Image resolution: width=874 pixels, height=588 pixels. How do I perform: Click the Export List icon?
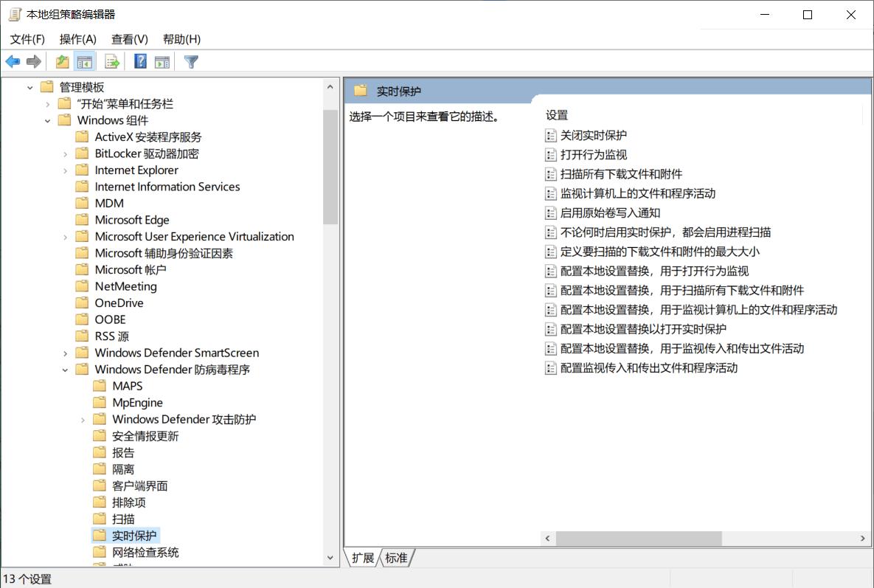click(112, 61)
